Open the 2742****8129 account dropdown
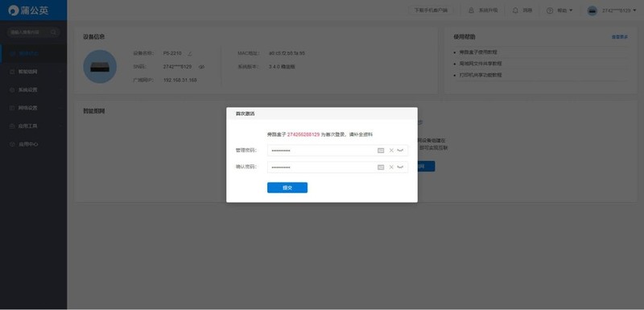The height and width of the screenshot is (310, 644). click(620, 10)
